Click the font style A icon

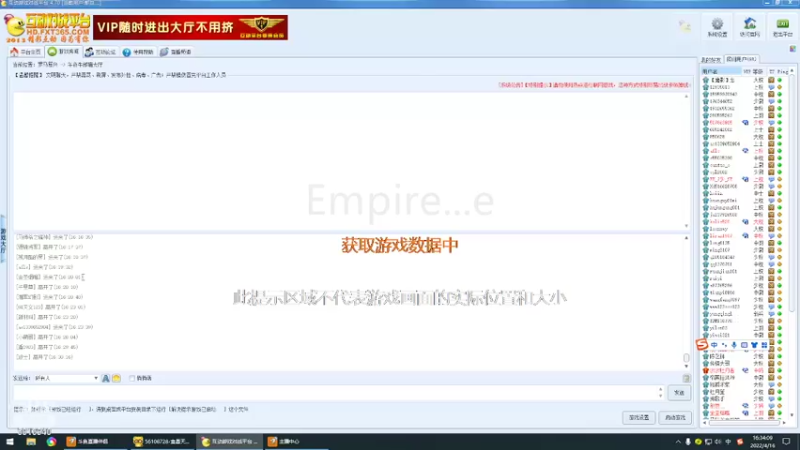coord(106,379)
